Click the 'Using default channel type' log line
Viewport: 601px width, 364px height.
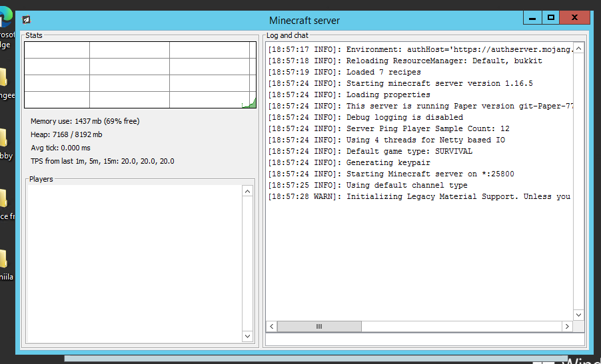368,185
